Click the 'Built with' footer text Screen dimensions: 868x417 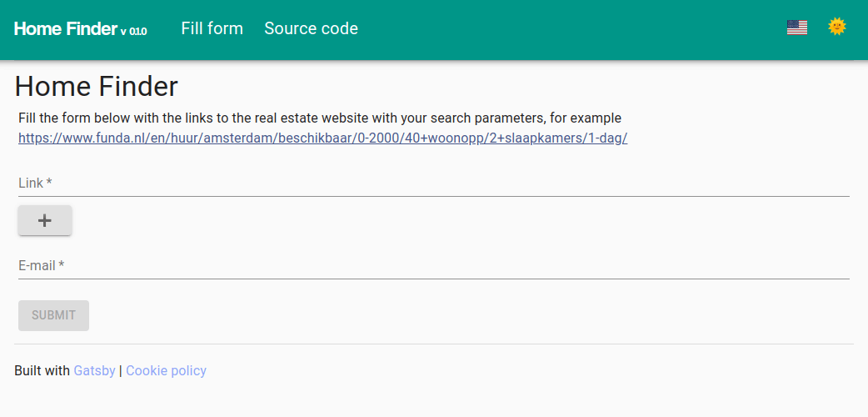(x=42, y=370)
